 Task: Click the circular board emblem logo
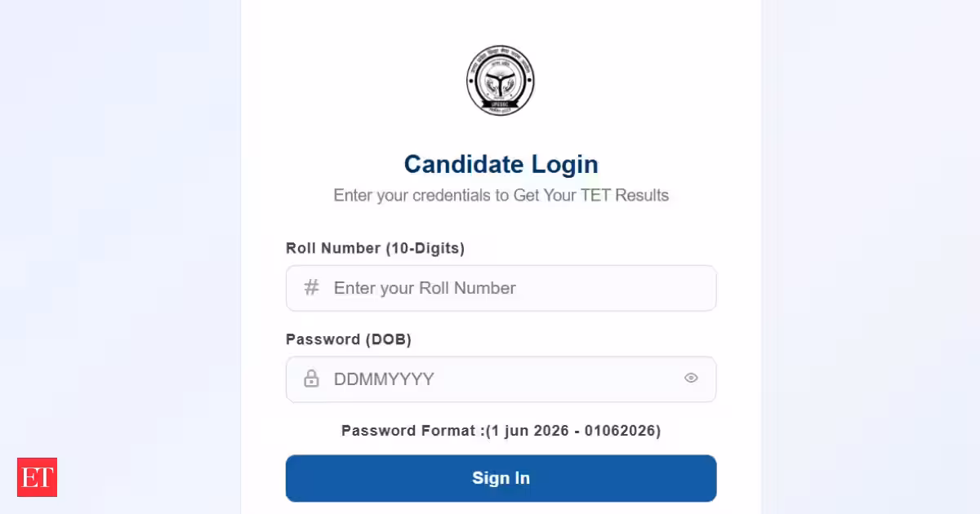(x=501, y=81)
